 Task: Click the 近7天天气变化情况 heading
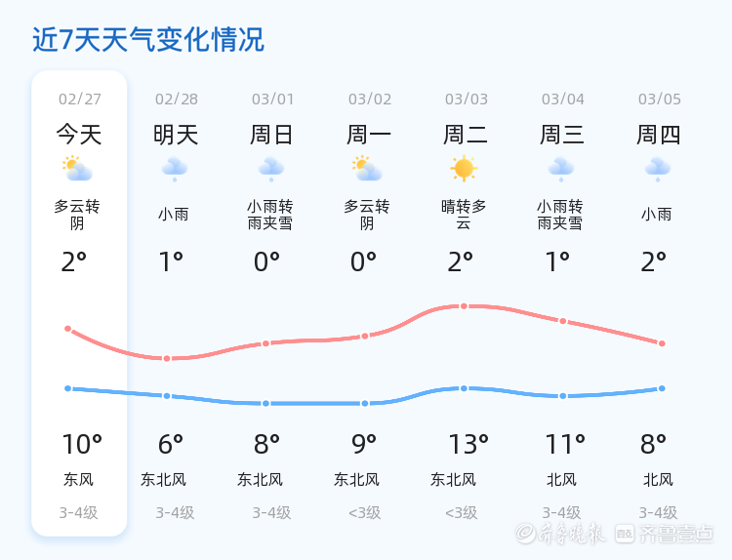(148, 40)
